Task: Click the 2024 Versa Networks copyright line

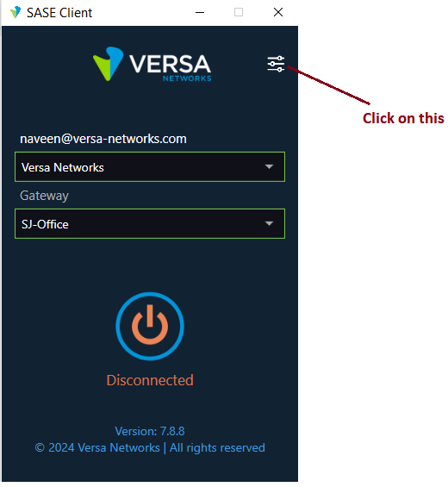Action: pyautogui.click(x=150, y=448)
